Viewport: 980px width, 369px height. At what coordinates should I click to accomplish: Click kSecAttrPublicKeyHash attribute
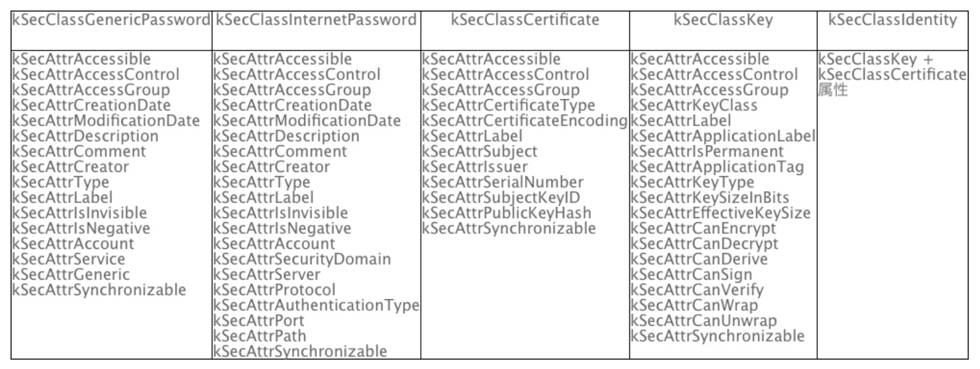[x=506, y=213]
